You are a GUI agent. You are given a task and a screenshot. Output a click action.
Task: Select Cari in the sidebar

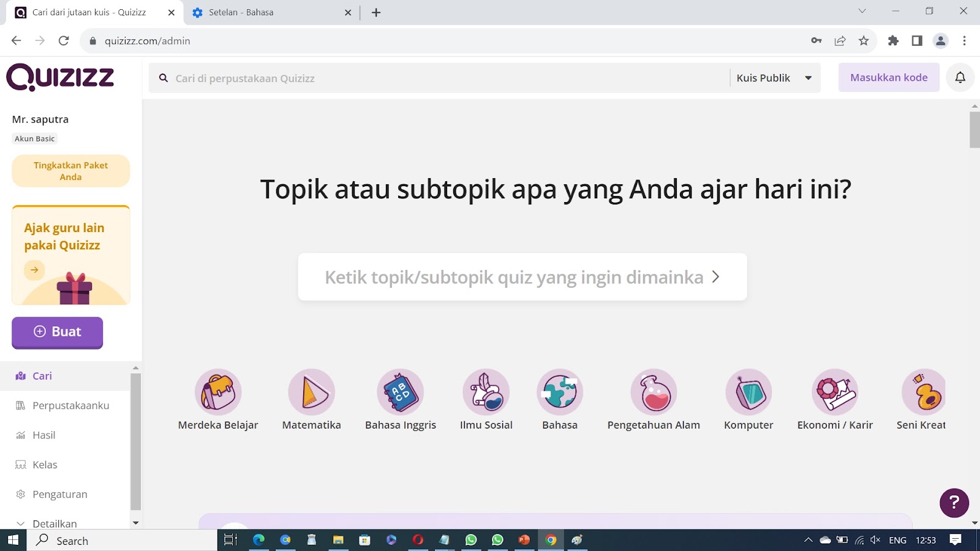65,376
